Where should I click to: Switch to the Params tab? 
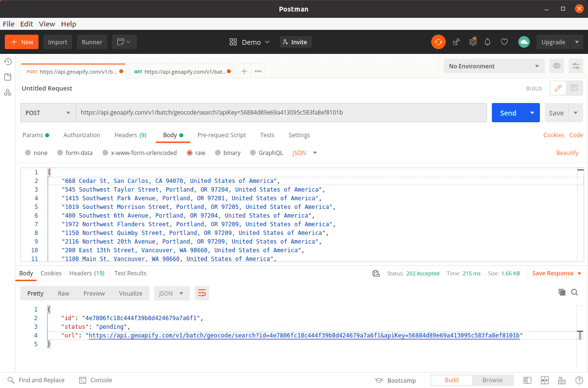coord(36,135)
